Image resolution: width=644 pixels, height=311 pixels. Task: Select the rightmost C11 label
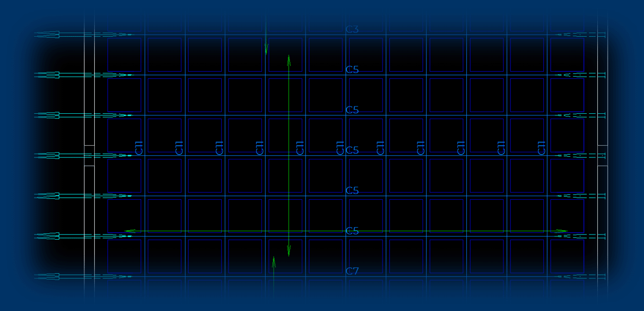coord(542,148)
